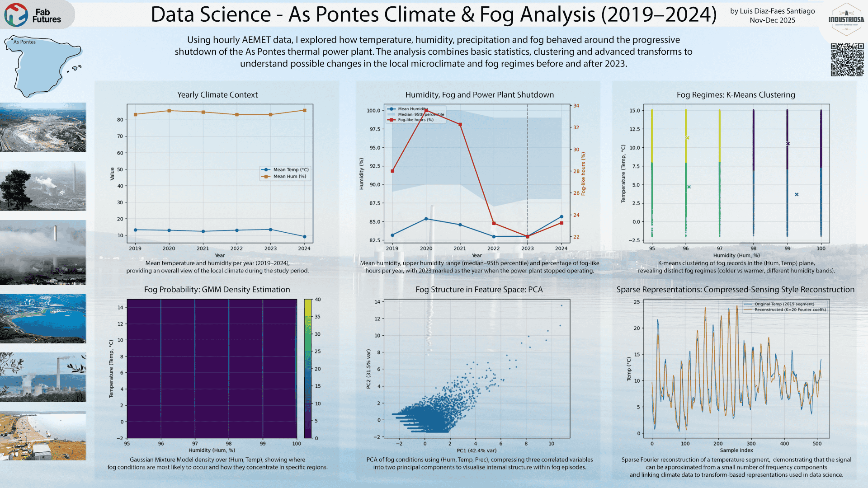Select the Mean Temp (°C) legend entry

(285, 170)
